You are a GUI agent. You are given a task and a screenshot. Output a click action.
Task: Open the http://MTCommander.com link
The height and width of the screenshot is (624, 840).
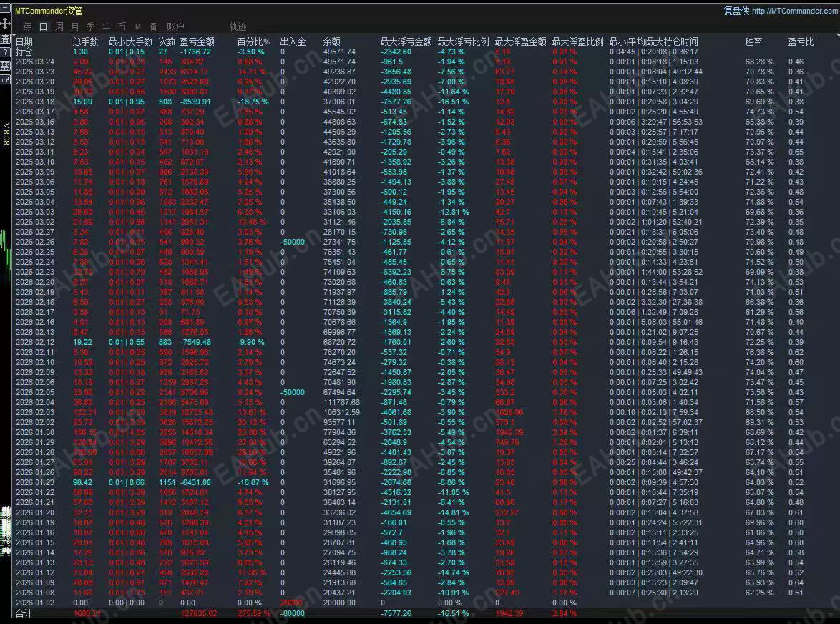click(x=796, y=11)
